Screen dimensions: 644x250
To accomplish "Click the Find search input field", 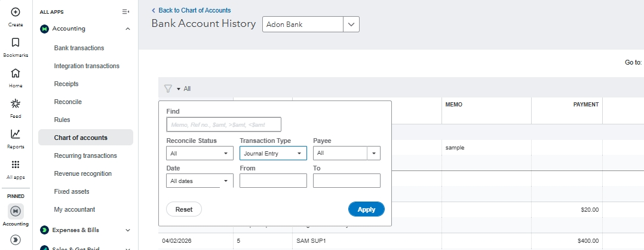I will [223, 124].
